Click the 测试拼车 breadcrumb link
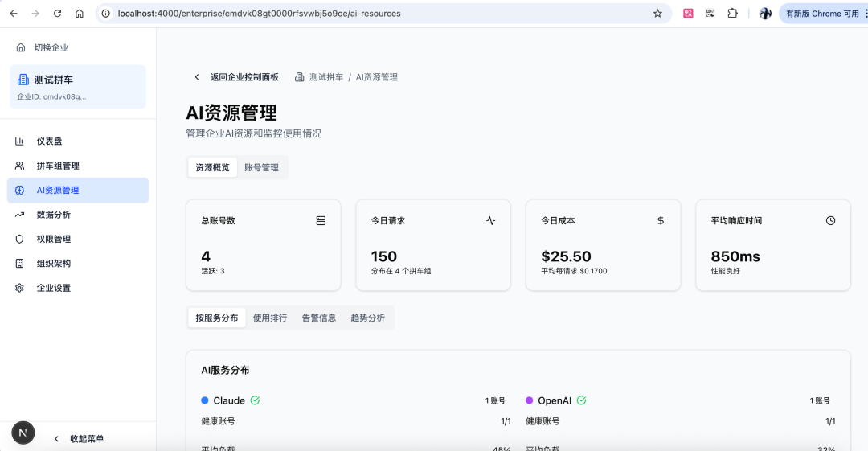The height and width of the screenshot is (451, 868). pos(326,77)
